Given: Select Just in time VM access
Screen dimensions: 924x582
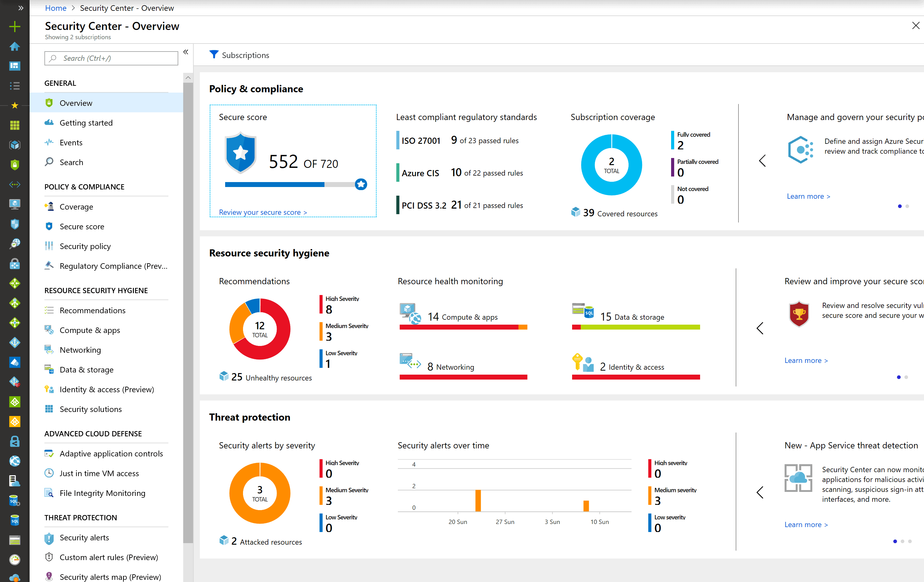Looking at the screenshot, I should tap(99, 473).
